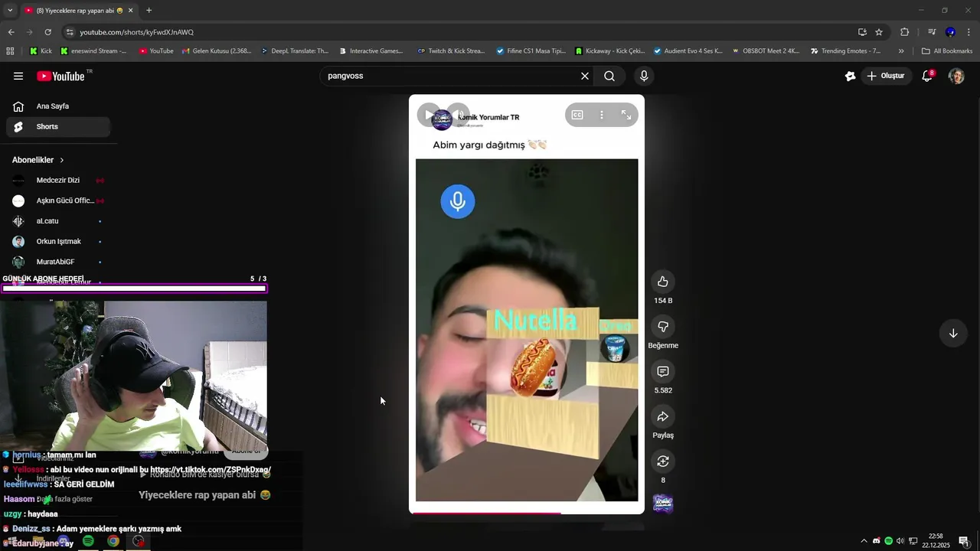Open Spotify from the taskbar
The image size is (980, 551).
pos(88,541)
